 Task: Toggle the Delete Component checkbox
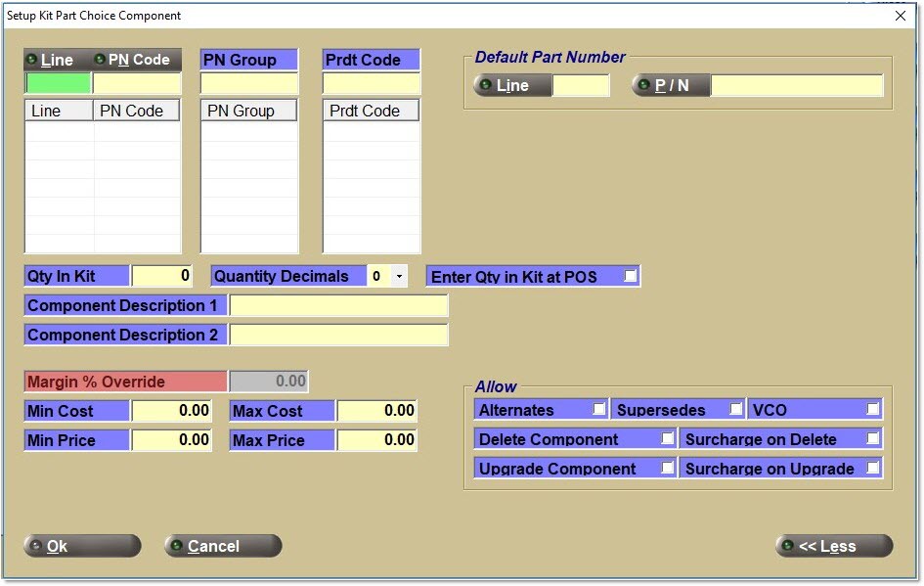[668, 438]
